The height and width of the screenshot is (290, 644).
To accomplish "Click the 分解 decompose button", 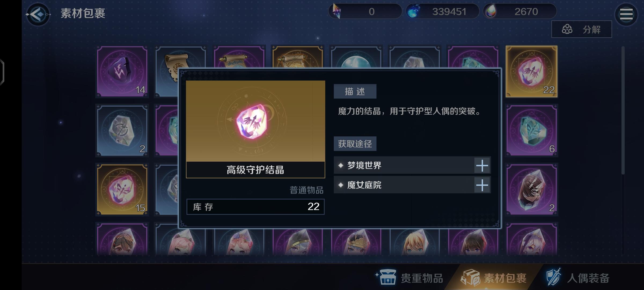I will point(581,29).
